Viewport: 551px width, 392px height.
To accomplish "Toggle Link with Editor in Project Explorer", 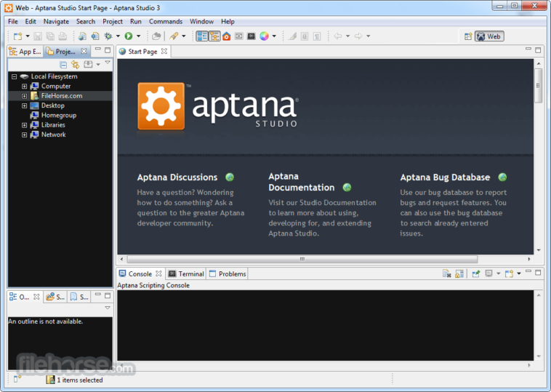I will [x=75, y=65].
